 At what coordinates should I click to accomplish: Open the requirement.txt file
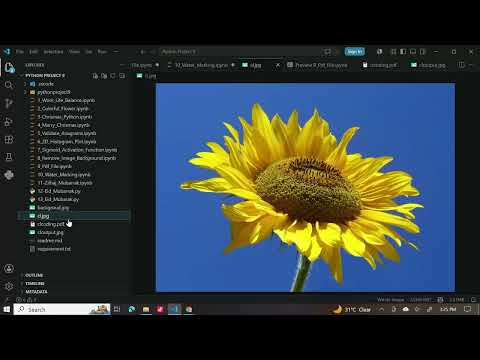[x=54, y=249]
